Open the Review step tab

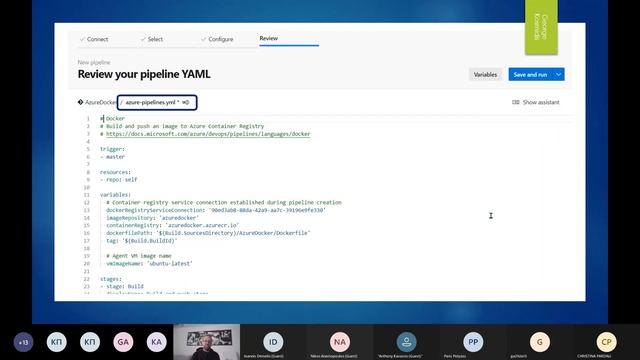point(269,38)
